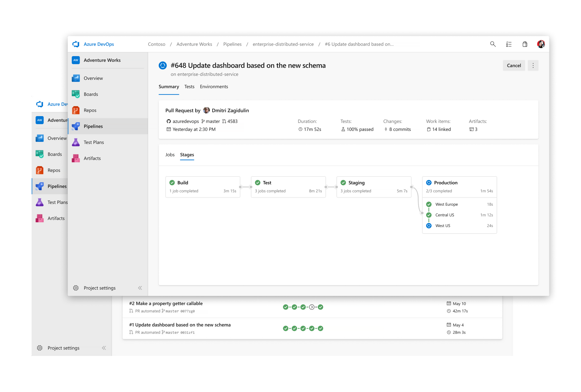Click the Cancel button
581x392 pixels.
click(514, 65)
